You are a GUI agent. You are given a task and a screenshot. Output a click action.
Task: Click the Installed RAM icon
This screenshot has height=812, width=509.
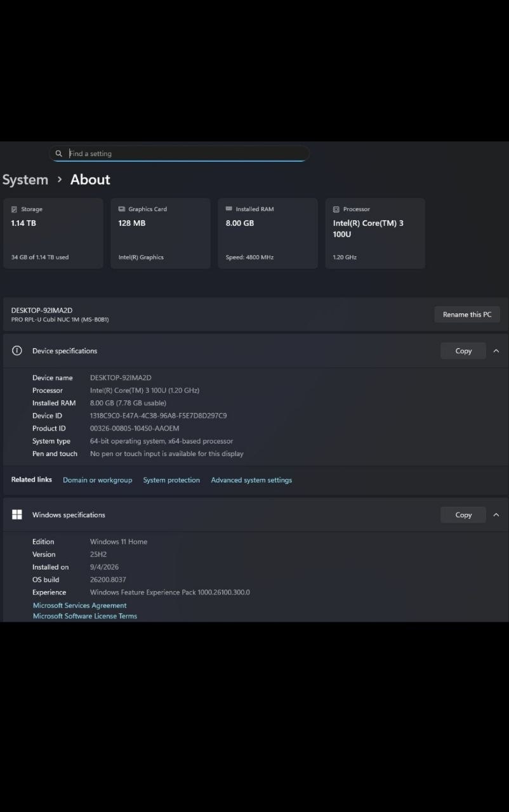tap(229, 209)
